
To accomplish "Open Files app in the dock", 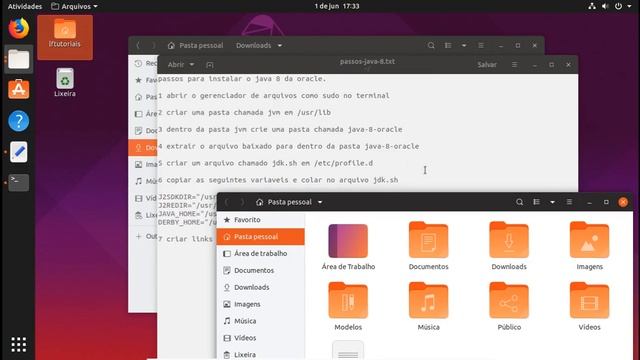I will point(19,60).
